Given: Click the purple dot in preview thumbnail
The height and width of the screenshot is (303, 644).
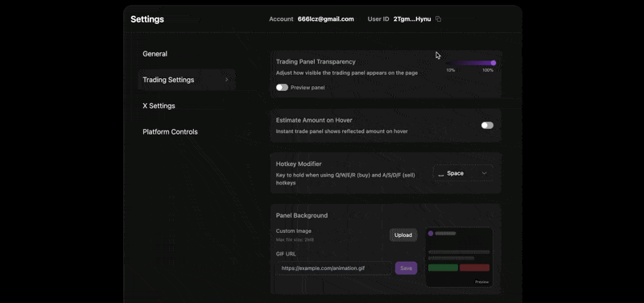Looking at the screenshot, I should coord(431,233).
